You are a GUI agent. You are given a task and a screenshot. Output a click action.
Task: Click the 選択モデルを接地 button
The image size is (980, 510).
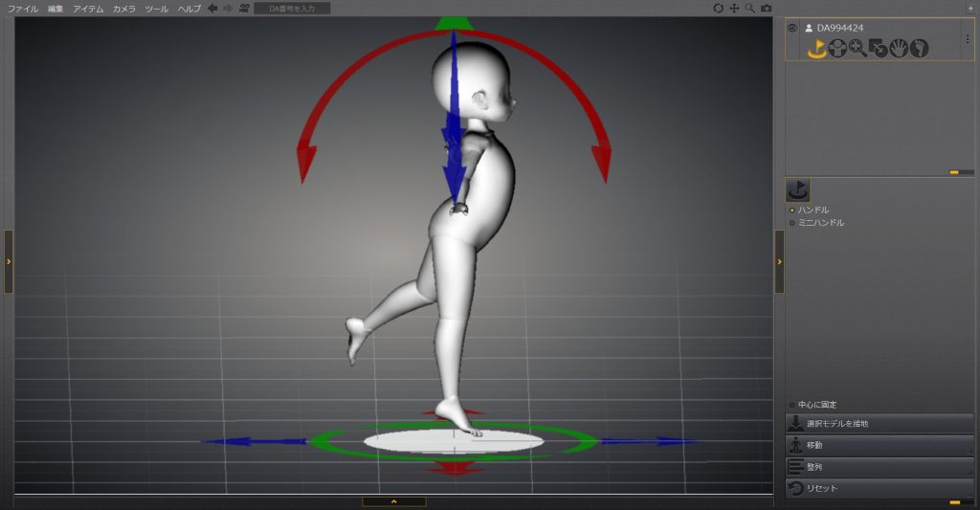coord(879,423)
